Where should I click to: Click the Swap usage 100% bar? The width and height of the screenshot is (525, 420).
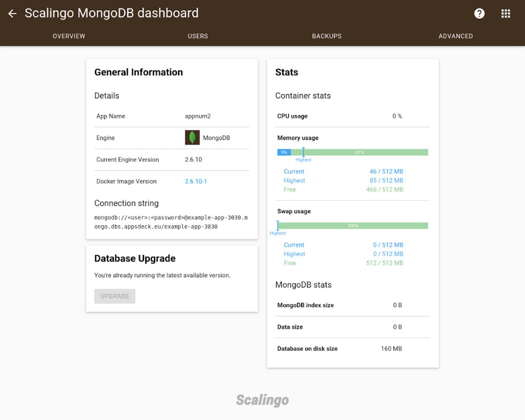pos(353,226)
